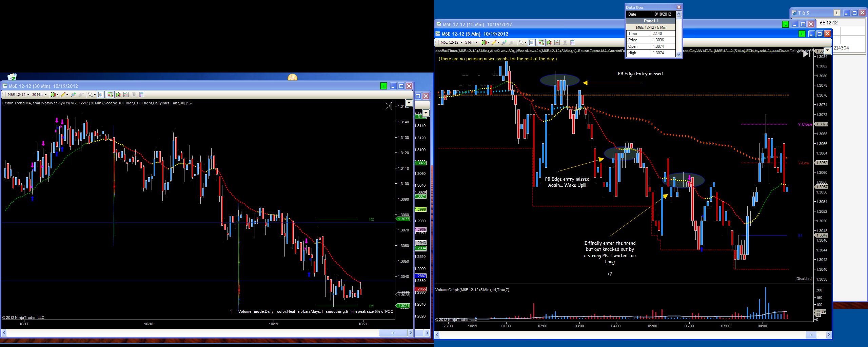Open strategies dollar icon in 30 Min chart

134,95
